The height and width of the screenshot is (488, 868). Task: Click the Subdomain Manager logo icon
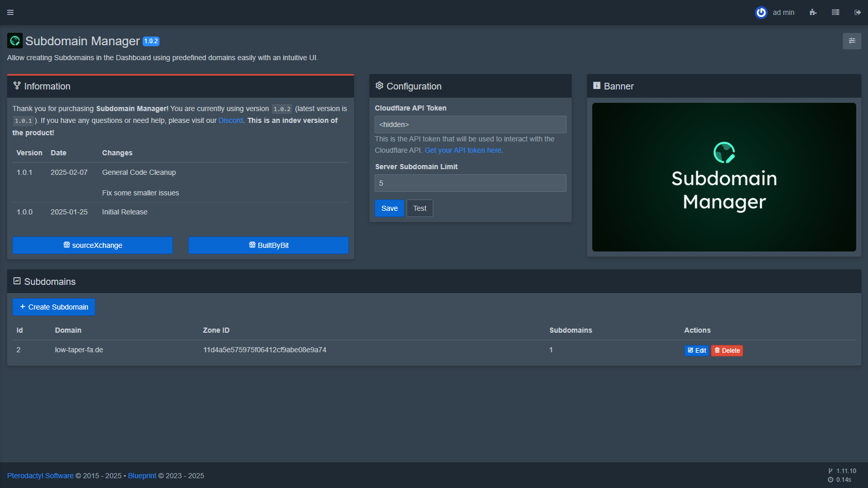[x=15, y=41]
